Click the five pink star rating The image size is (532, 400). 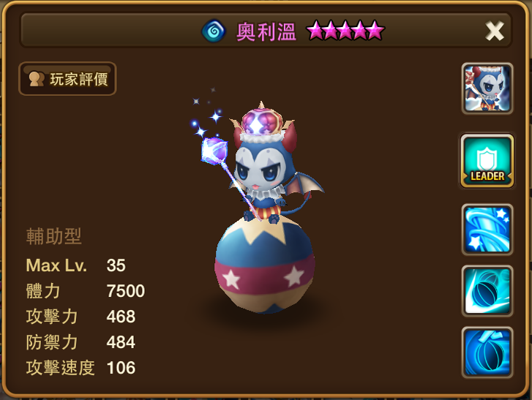tap(345, 31)
